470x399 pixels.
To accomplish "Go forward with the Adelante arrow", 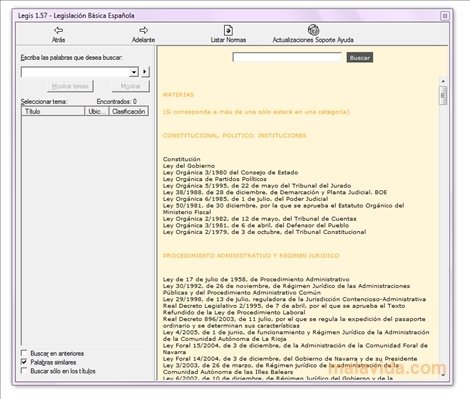I will pos(144,30).
